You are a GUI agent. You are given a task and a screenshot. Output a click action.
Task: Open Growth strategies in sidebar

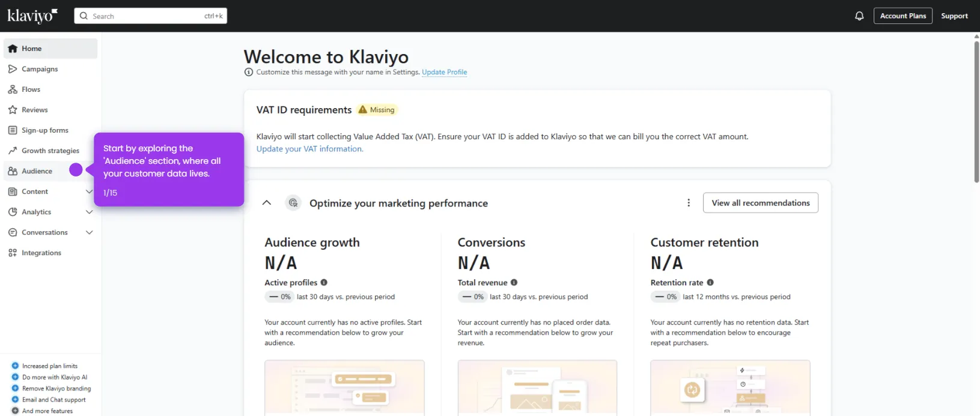click(x=50, y=151)
